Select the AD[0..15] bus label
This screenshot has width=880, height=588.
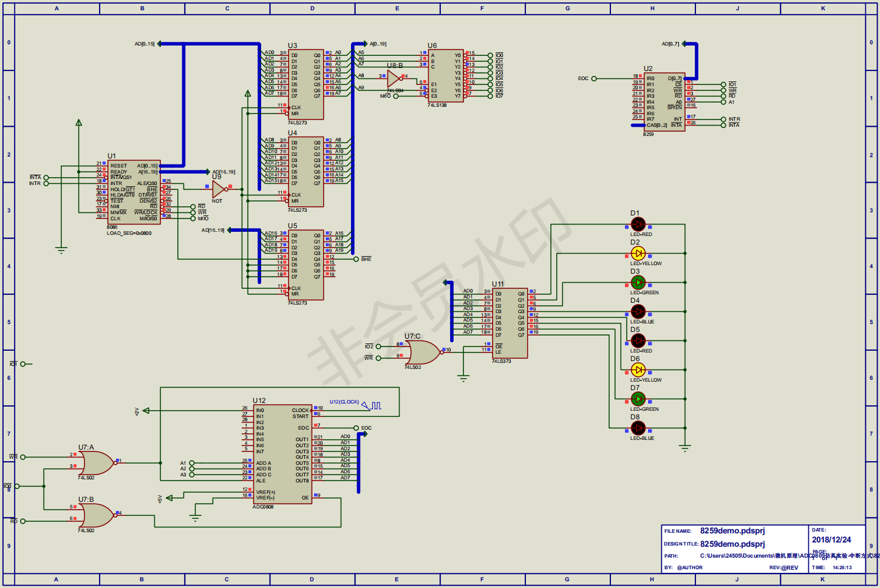point(145,44)
